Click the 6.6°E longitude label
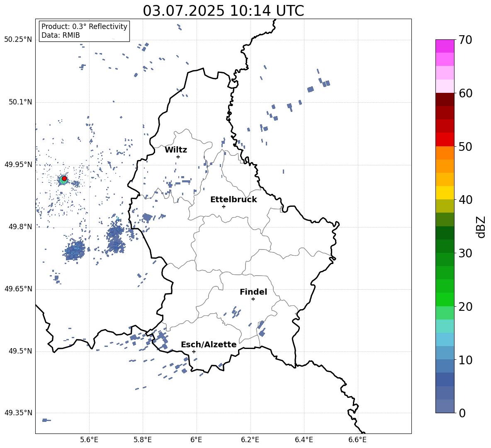The image size is (491, 448). (357, 440)
